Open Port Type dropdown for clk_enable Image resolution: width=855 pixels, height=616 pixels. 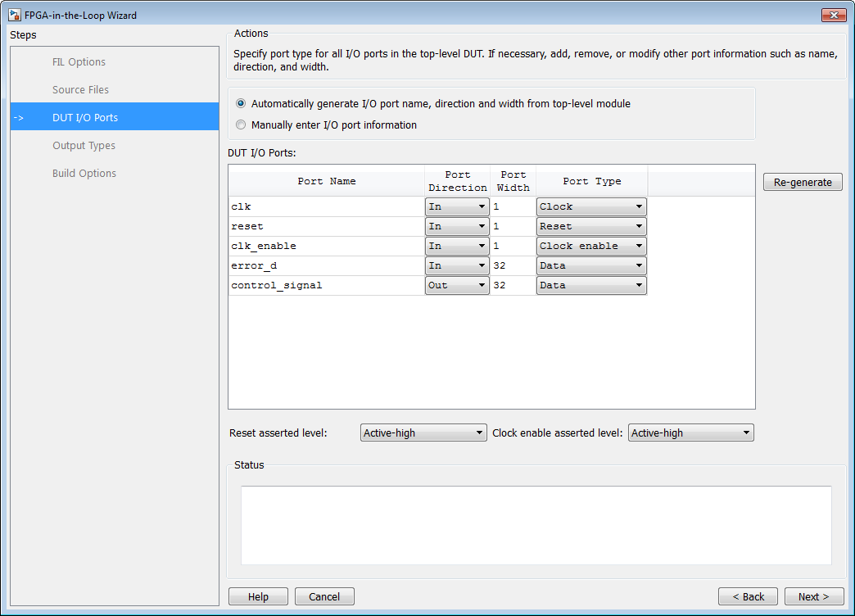[591, 247]
